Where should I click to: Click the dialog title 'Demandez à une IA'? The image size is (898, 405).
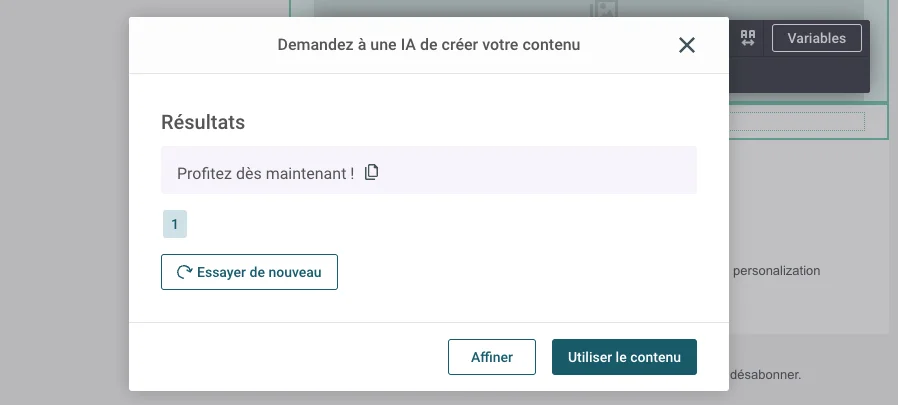(428, 45)
